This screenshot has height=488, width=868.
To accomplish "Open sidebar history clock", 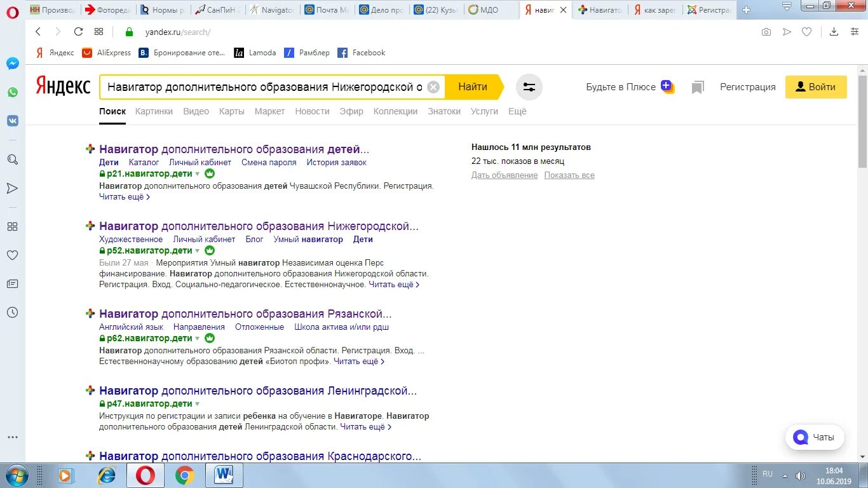I will point(12,313).
